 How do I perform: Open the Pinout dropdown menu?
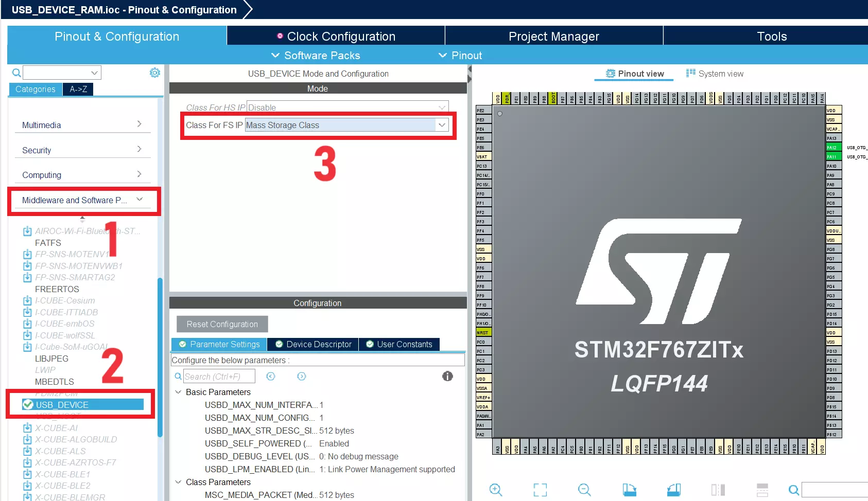[x=460, y=56]
